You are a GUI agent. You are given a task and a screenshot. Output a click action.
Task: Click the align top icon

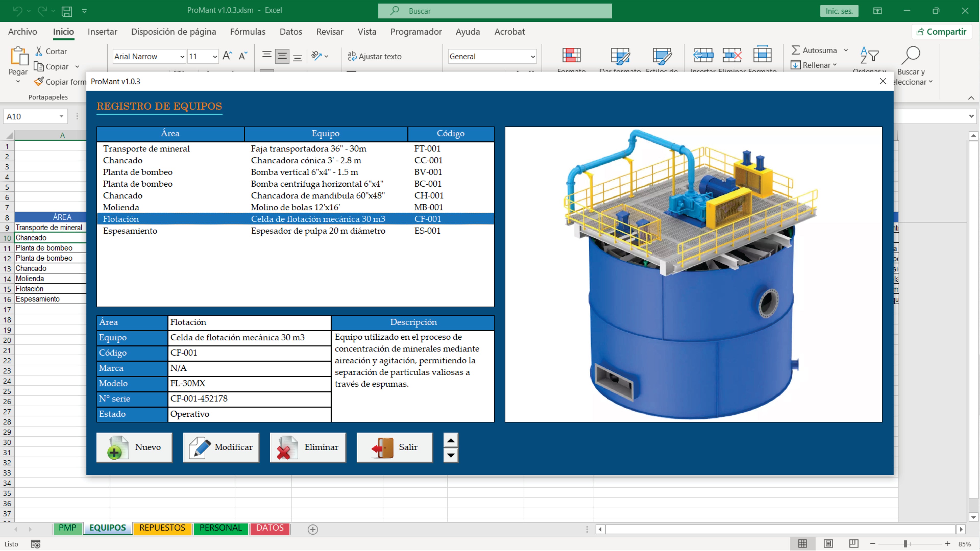click(x=267, y=55)
